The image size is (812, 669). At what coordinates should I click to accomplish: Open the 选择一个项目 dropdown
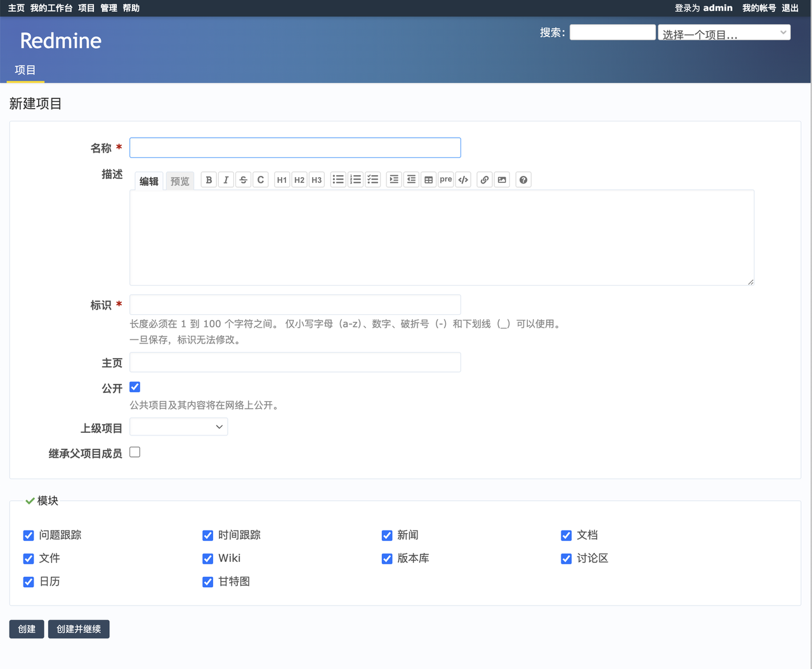pos(724,32)
